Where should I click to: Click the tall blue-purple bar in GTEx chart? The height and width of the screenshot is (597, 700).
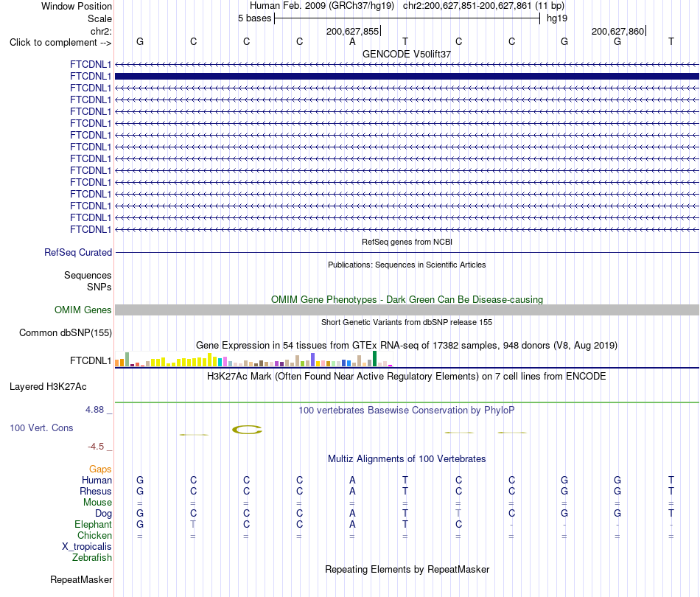[313, 360]
